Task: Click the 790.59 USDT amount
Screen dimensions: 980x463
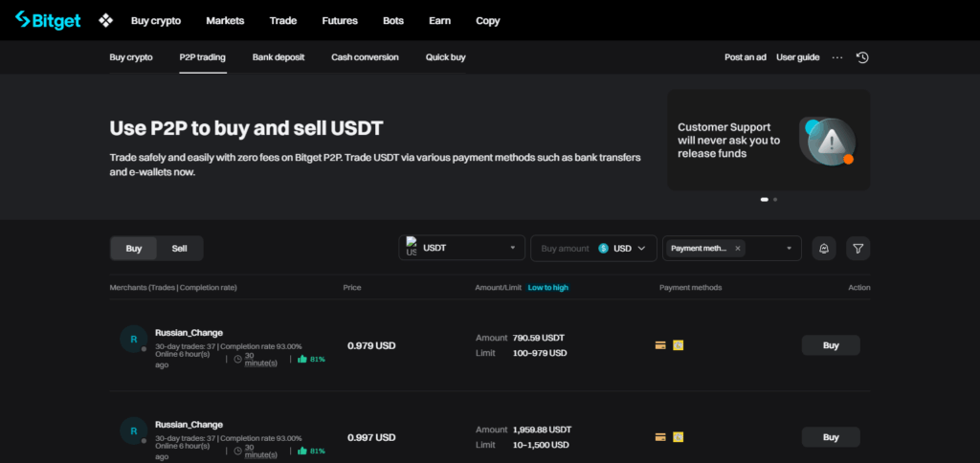Action: pos(538,338)
